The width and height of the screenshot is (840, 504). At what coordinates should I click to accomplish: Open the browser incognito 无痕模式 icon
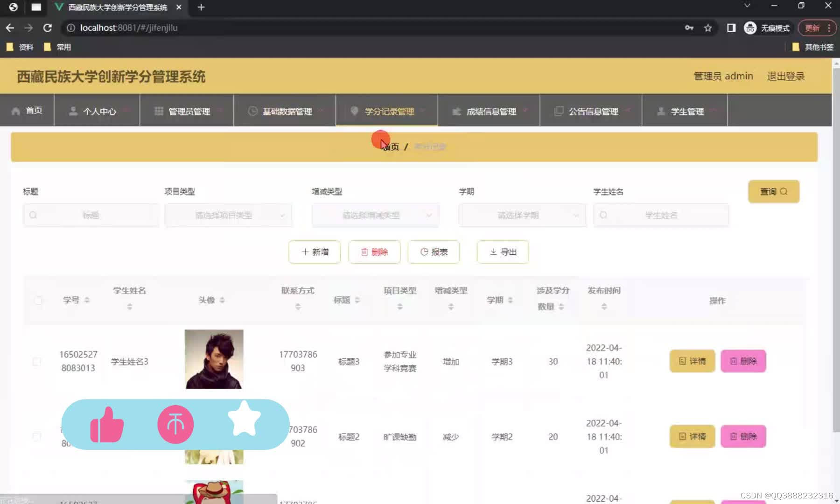[750, 28]
